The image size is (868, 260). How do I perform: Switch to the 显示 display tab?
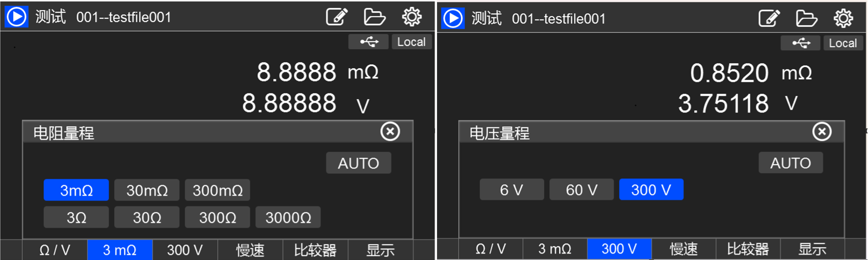[x=380, y=249]
